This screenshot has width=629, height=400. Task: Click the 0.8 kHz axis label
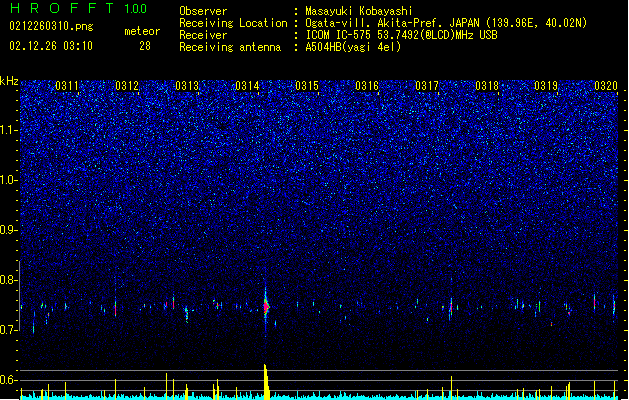[9, 280]
